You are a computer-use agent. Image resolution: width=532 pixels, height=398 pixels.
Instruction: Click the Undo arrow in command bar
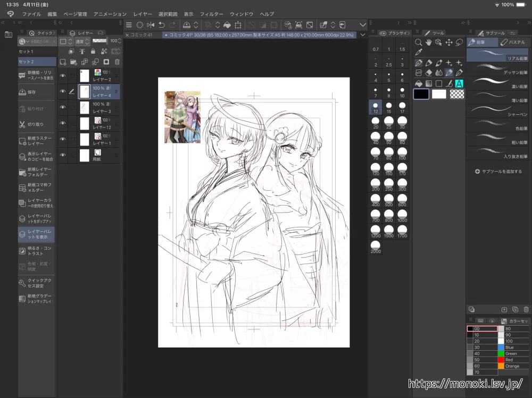click(161, 25)
